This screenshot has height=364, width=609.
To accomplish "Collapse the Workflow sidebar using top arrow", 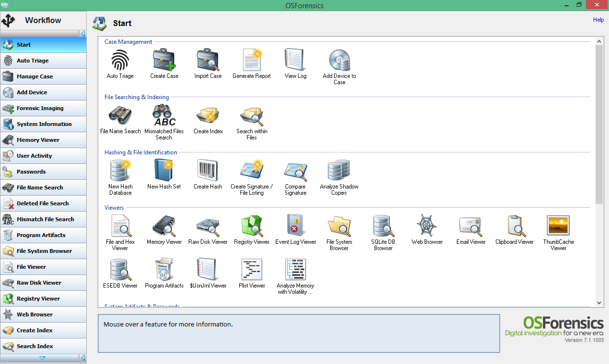I will 83,34.
